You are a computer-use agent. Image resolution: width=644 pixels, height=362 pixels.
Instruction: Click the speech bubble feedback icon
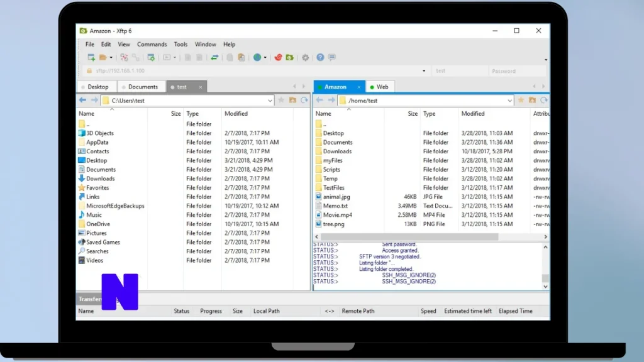pos(332,57)
